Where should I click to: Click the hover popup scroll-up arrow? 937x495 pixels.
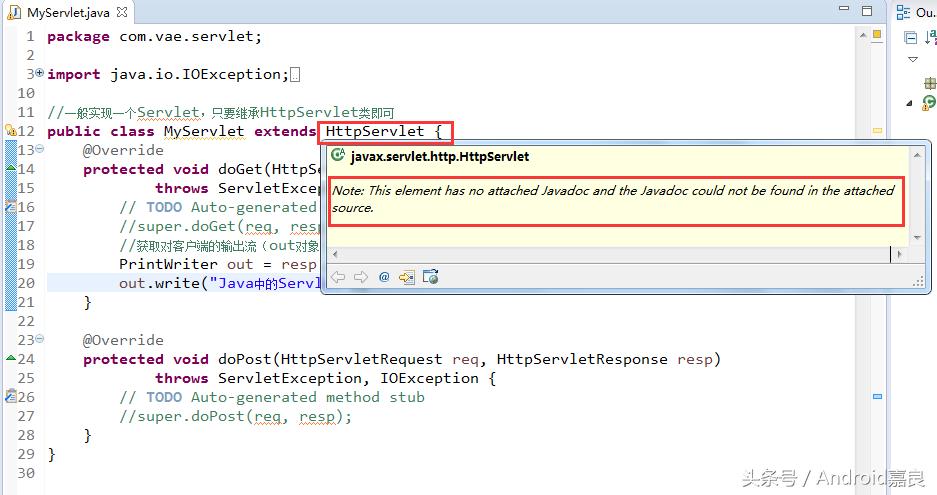coord(917,155)
